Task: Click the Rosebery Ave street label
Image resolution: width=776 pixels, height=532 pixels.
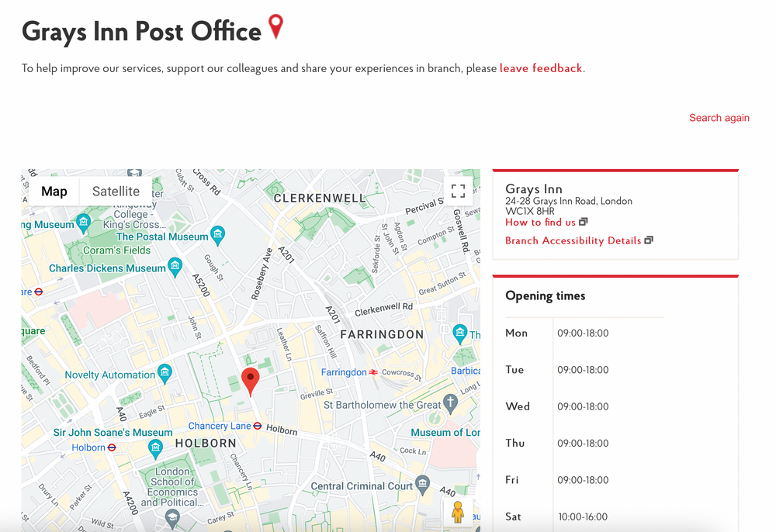Action: point(262,274)
